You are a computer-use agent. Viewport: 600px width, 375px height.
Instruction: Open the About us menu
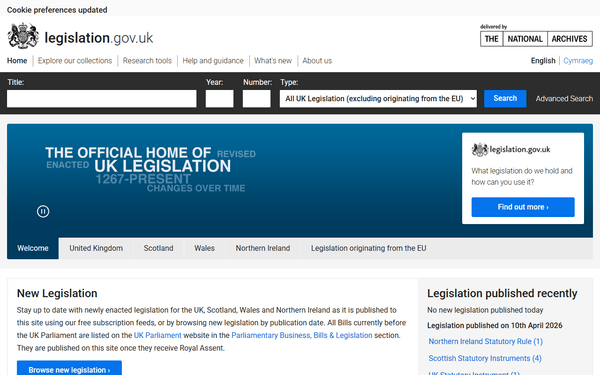[317, 60]
